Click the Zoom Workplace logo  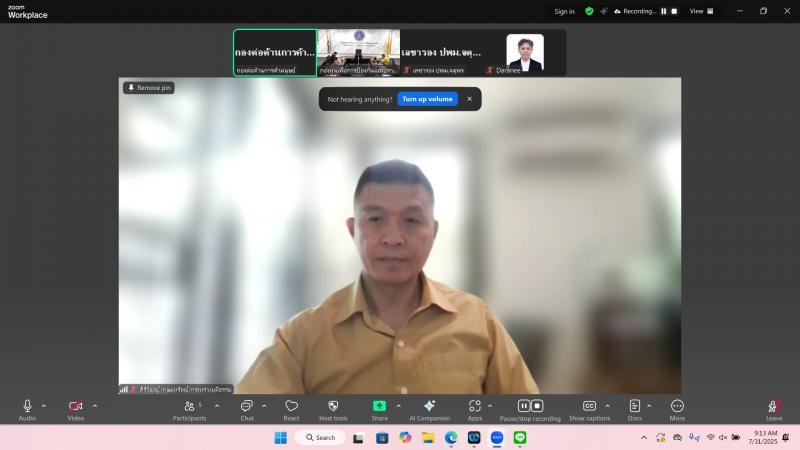[28, 12]
